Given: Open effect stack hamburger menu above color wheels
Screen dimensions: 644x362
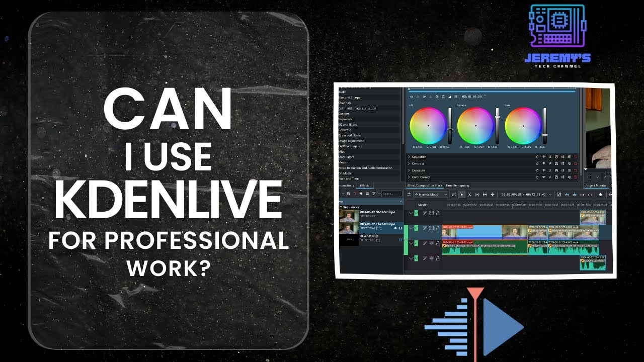Looking at the screenshot, I should pos(456,96).
